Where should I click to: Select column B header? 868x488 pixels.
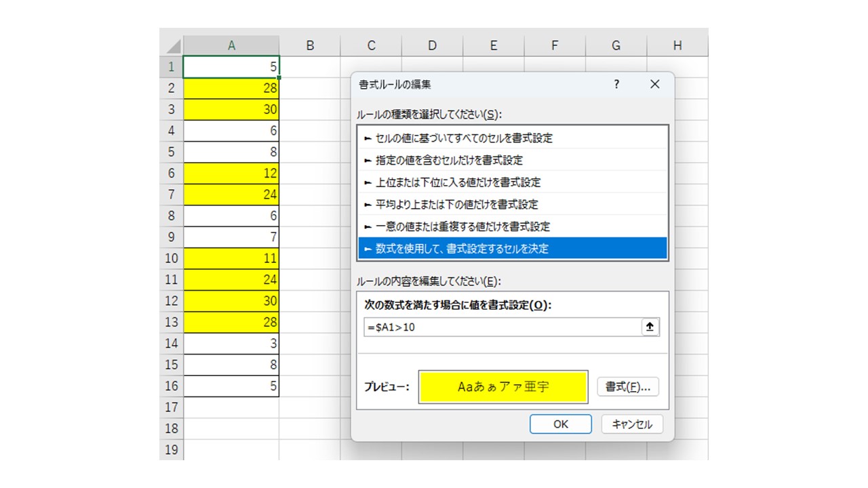(x=310, y=45)
